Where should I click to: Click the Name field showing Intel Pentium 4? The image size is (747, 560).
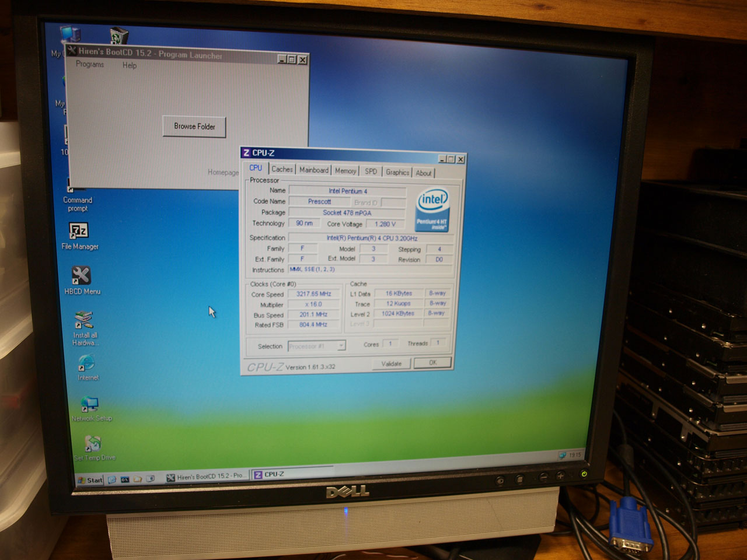[348, 191]
